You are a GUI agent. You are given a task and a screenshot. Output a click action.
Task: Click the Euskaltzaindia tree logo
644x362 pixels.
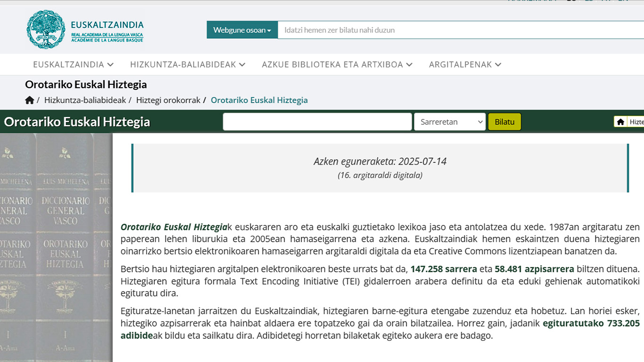[46, 30]
